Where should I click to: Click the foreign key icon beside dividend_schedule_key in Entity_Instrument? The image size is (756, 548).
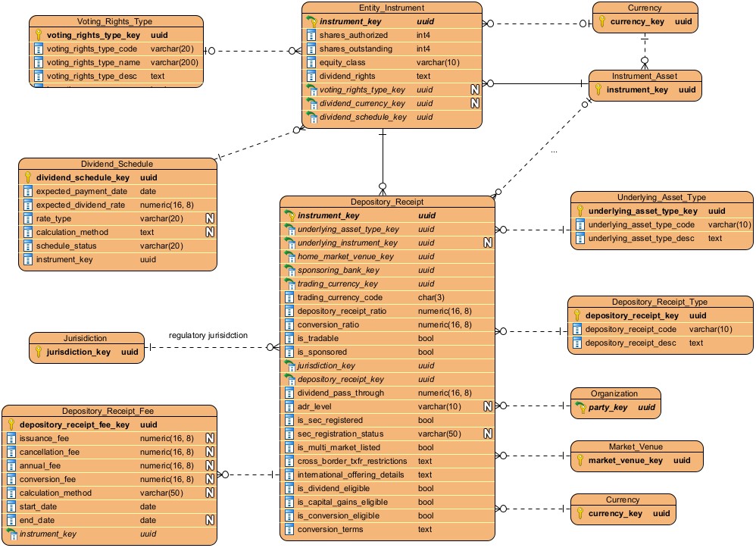click(x=311, y=117)
